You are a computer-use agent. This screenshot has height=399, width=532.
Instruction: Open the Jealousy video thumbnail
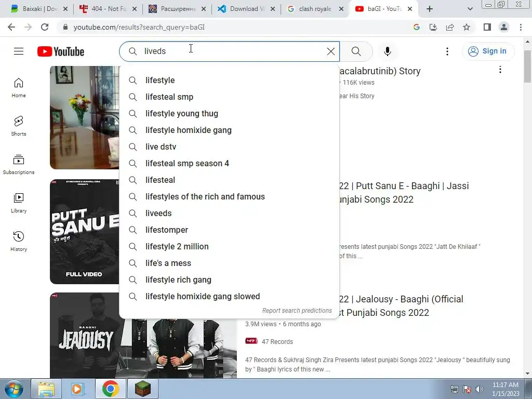85,335
